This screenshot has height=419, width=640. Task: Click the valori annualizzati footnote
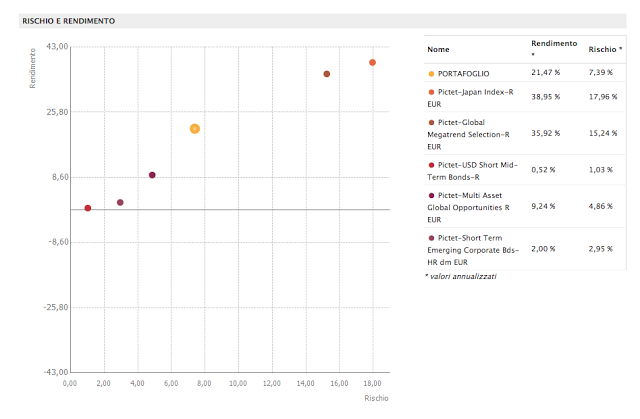tap(461, 276)
